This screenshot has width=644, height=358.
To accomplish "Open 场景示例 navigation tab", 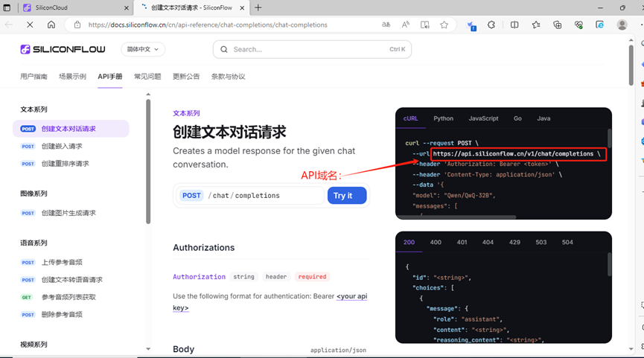I will 72,77.
